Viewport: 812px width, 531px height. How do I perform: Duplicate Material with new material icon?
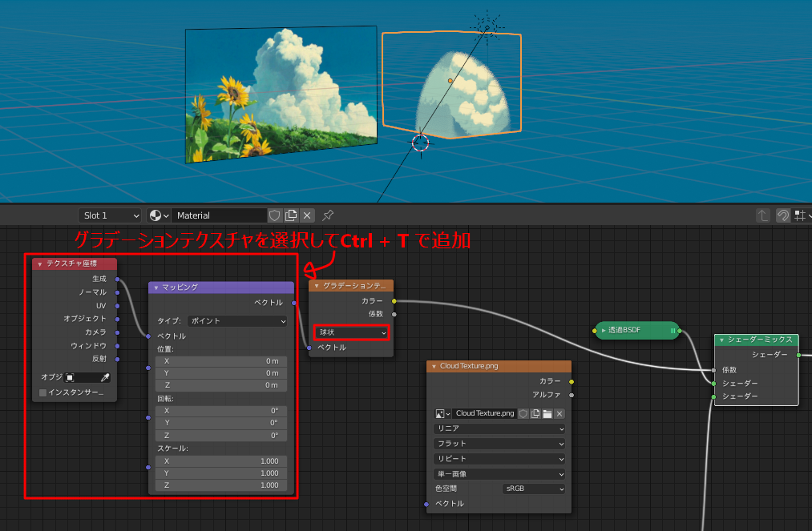tap(291, 215)
